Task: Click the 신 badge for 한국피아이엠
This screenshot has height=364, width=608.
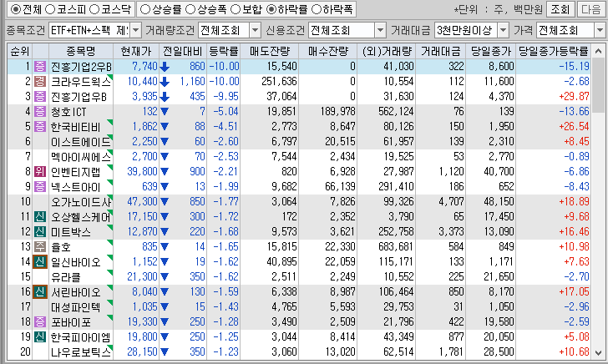Action: (40, 336)
